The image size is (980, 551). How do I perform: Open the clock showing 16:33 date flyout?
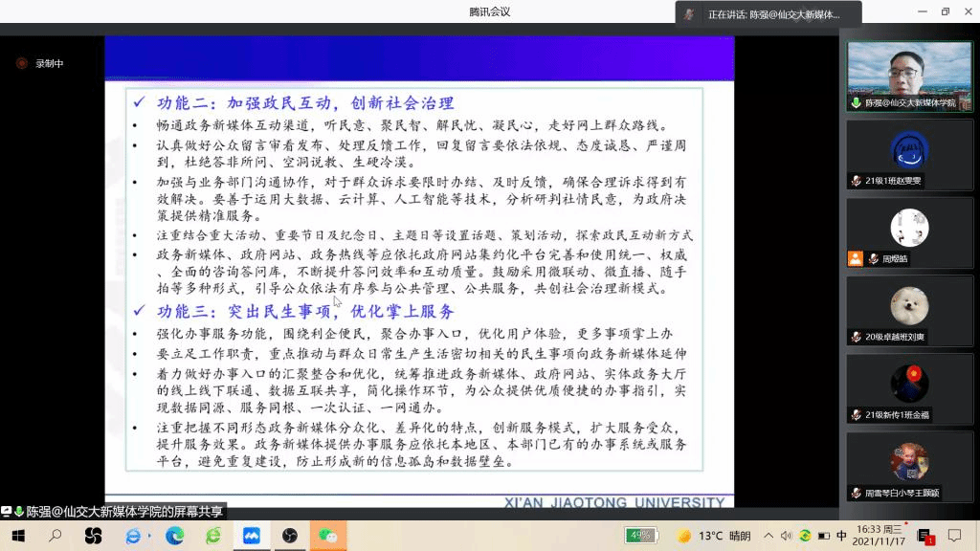880,536
